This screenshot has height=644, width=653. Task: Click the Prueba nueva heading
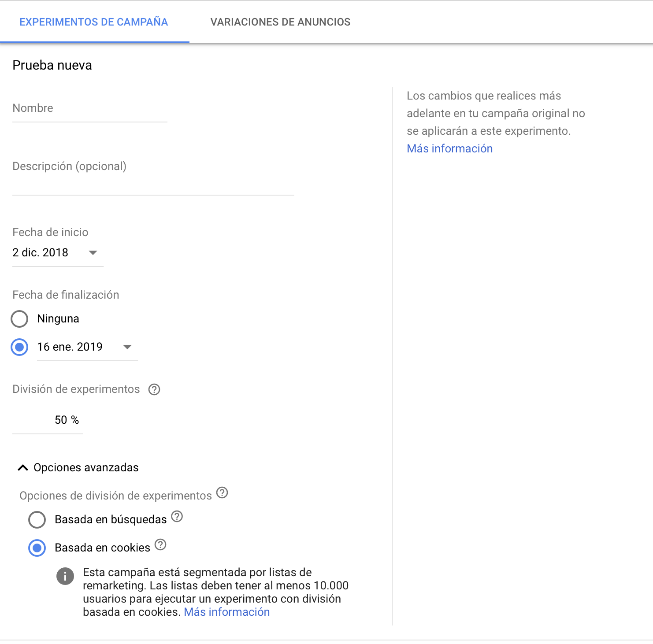tap(52, 65)
